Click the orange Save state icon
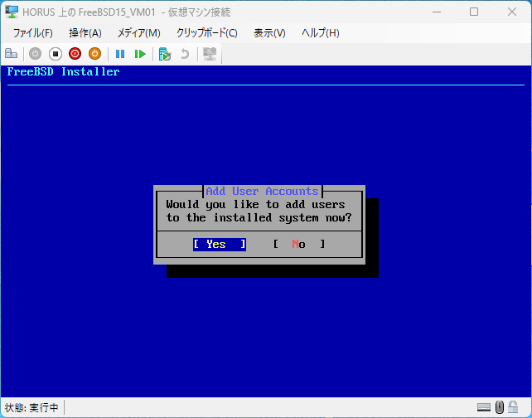 (x=95, y=54)
